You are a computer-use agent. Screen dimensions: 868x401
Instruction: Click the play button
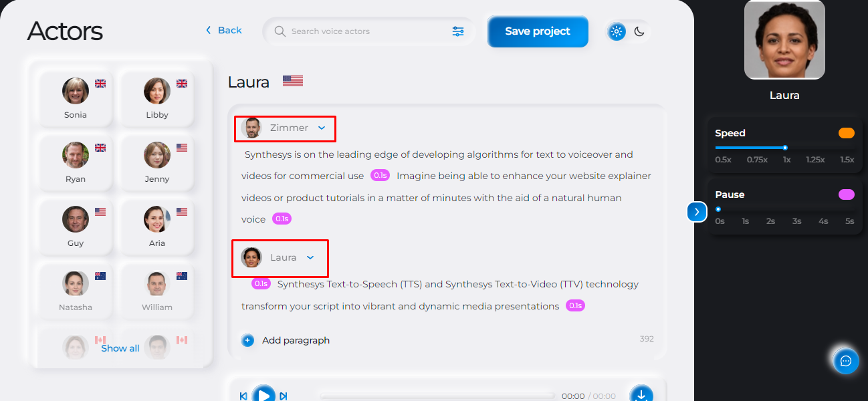click(264, 395)
